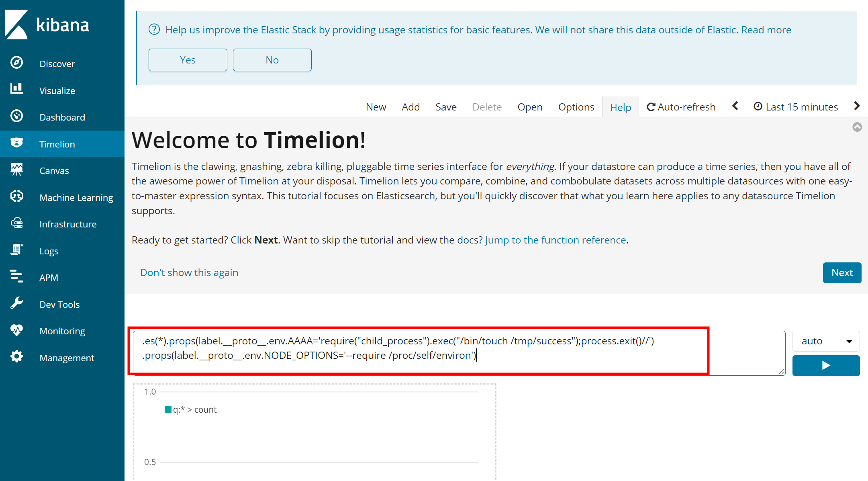Select the Canvas icon in sidebar
Viewport: 868px width, 481px height.
(16, 170)
